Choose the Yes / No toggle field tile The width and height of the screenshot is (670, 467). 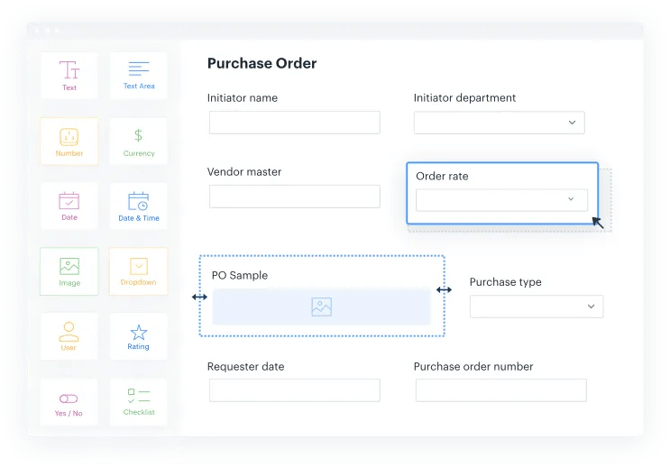(69, 402)
